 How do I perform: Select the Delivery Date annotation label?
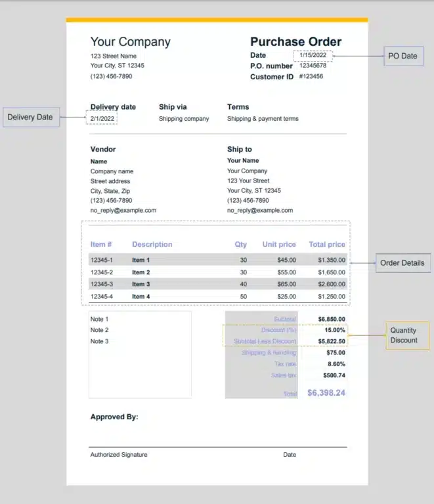click(x=30, y=117)
